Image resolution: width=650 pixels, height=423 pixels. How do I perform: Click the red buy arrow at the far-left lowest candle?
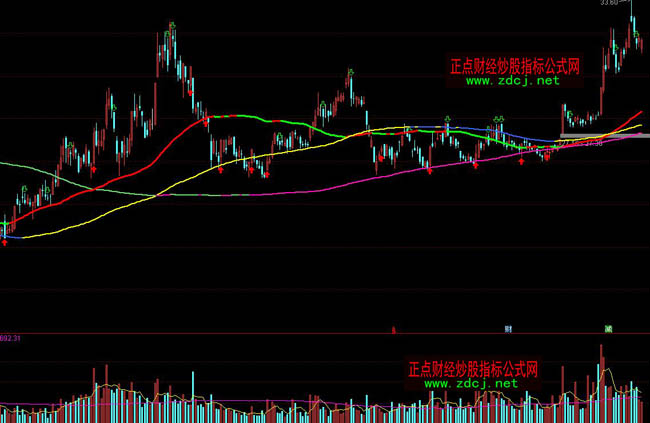point(6,241)
